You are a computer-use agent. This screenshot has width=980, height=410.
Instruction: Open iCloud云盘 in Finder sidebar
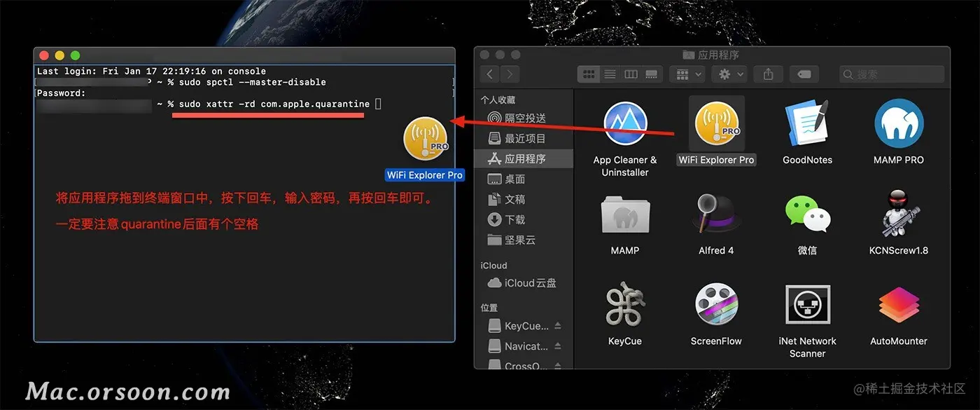pyautogui.click(x=524, y=283)
